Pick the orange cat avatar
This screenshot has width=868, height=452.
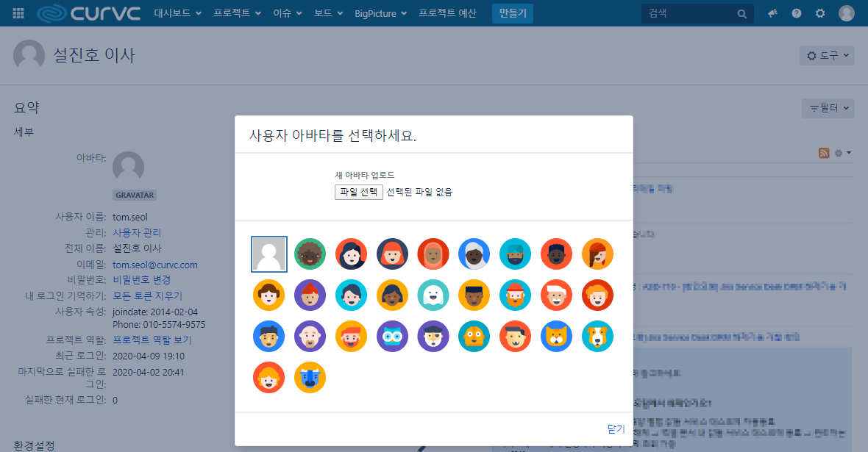tap(557, 336)
